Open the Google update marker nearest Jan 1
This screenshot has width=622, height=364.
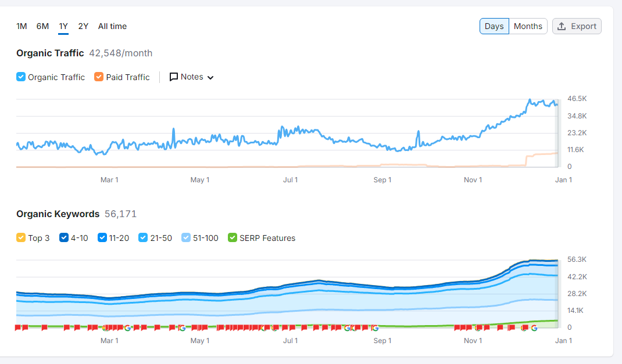[x=534, y=328]
